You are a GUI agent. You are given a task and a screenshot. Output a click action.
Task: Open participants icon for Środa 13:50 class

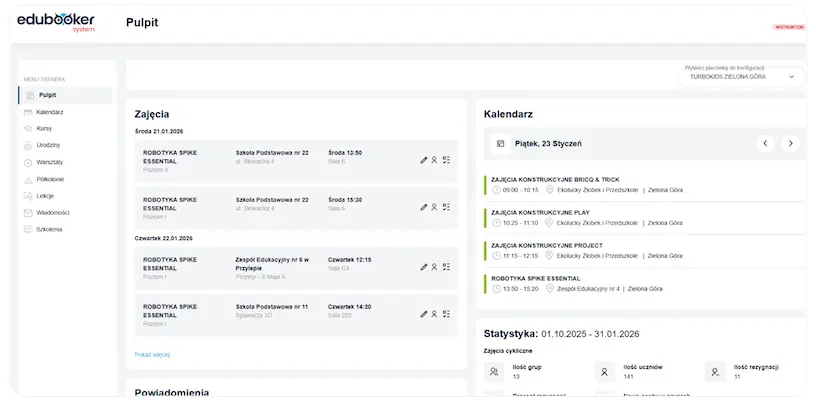tap(435, 160)
